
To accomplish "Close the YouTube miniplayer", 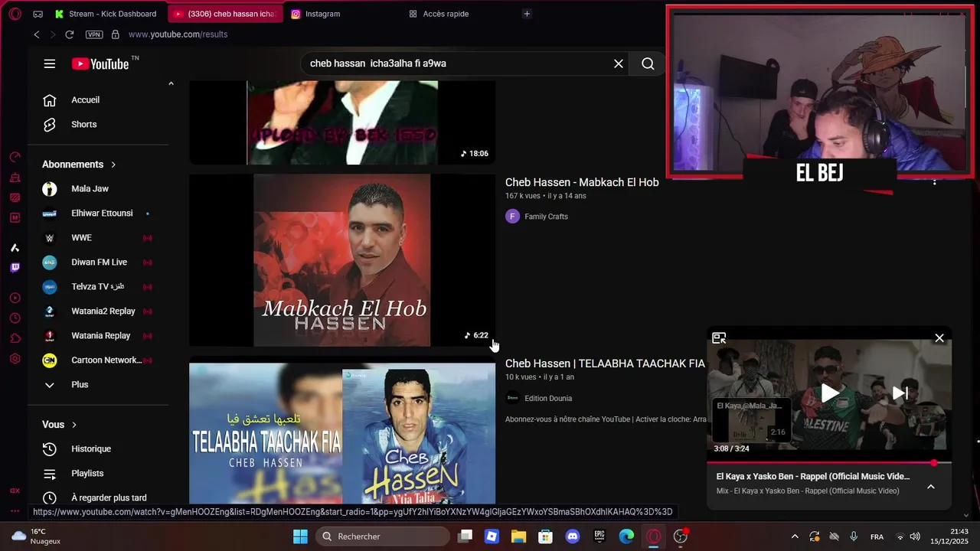I will pyautogui.click(x=939, y=338).
